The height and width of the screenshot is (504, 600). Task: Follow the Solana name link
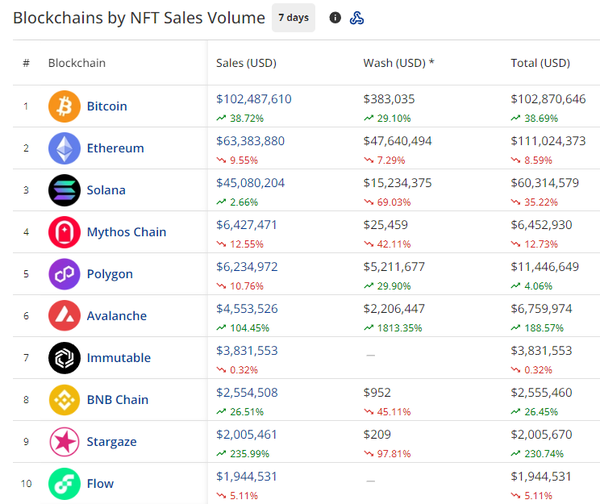coord(106,190)
